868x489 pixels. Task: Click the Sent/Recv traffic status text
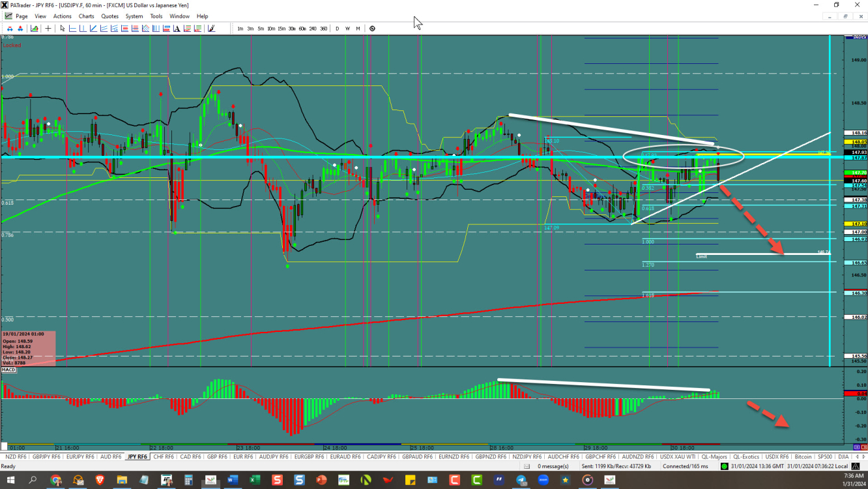click(617, 466)
